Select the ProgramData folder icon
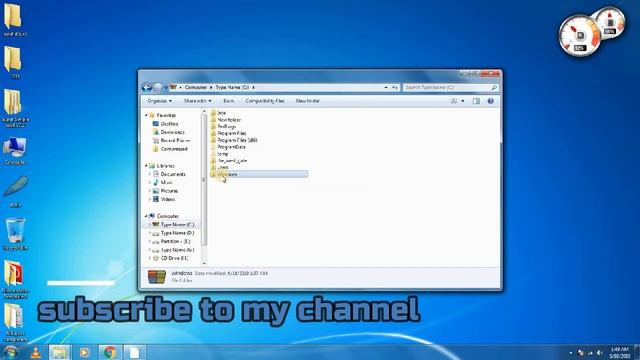 (213, 147)
